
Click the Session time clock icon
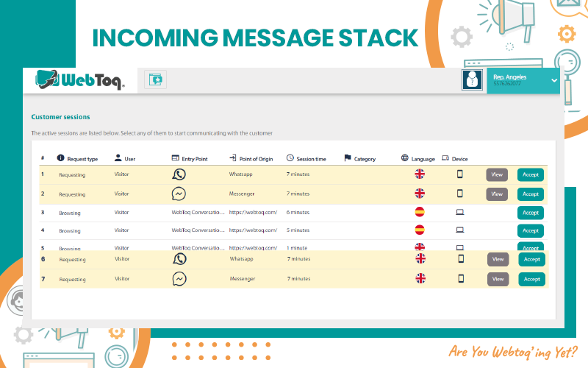tap(290, 158)
